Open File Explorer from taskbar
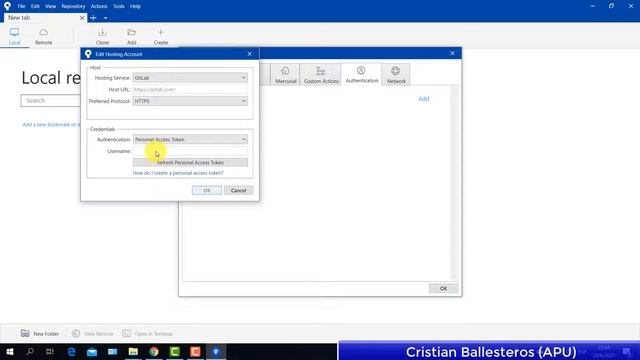Screen dimensions: 640x360 (x=133, y=351)
